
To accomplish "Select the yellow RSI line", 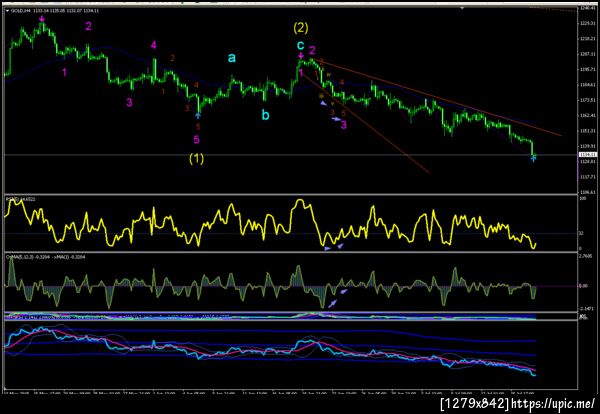I will (x=268, y=224).
